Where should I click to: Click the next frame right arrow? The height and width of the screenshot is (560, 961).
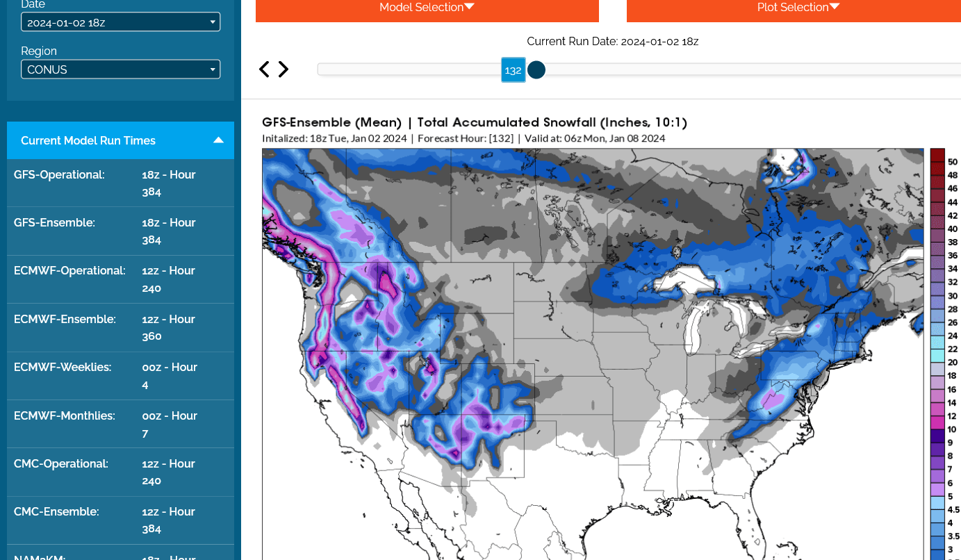tap(284, 69)
